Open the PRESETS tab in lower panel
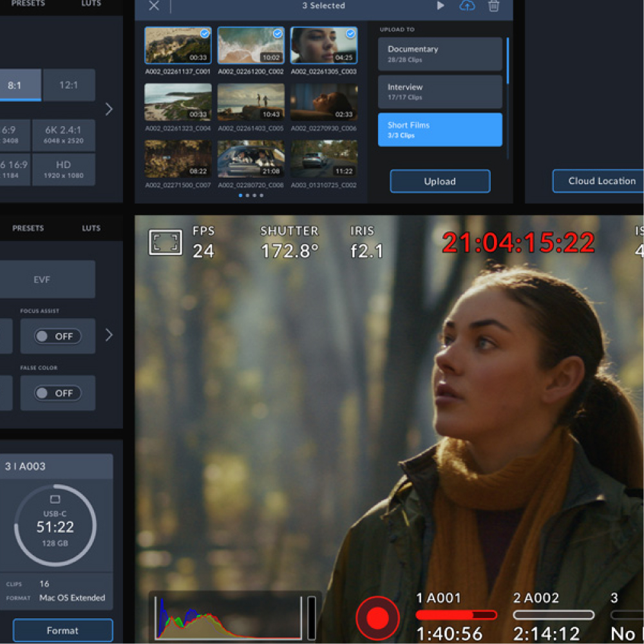The width and height of the screenshot is (644, 644). (28, 228)
